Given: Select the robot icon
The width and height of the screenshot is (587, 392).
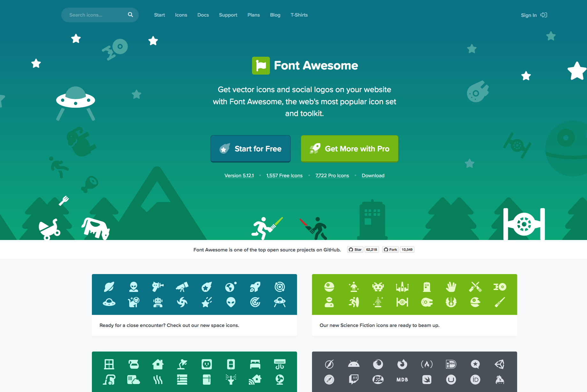Looking at the screenshot, I should (x=158, y=302).
